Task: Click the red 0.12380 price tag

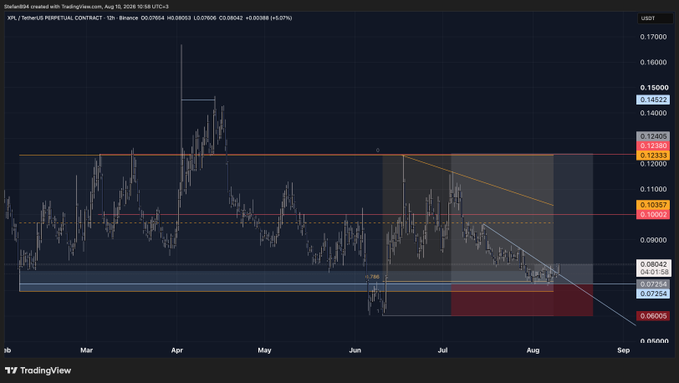Action: (x=653, y=146)
